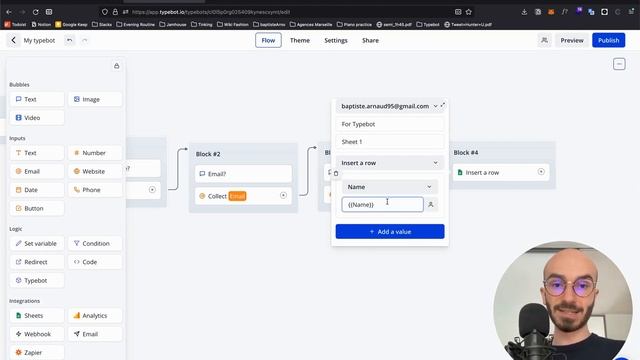The width and height of the screenshot is (640, 360).
Task: Expand the Sheets settings popover
Action: pyautogui.click(x=443, y=105)
